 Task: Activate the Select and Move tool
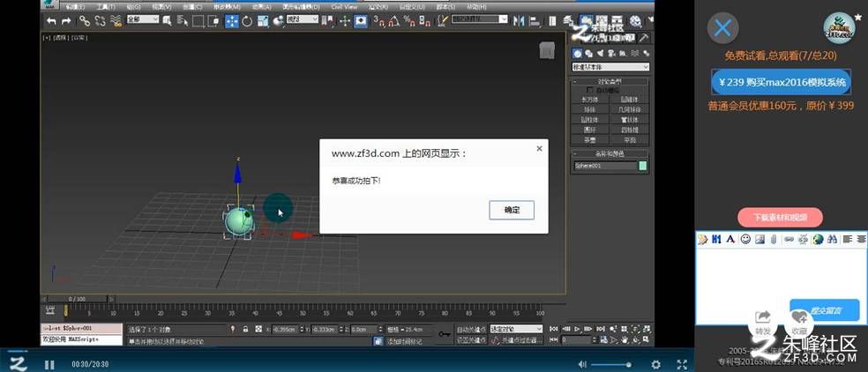(231, 21)
